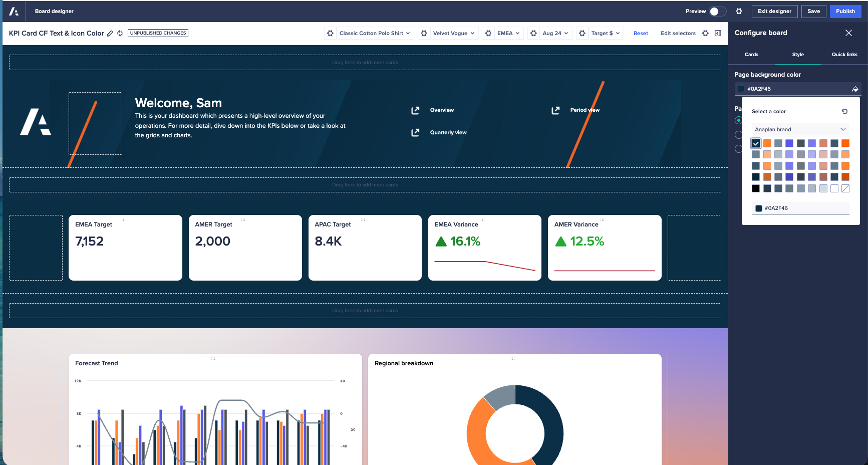Click the Anaplan logo in top bar

[14, 11]
